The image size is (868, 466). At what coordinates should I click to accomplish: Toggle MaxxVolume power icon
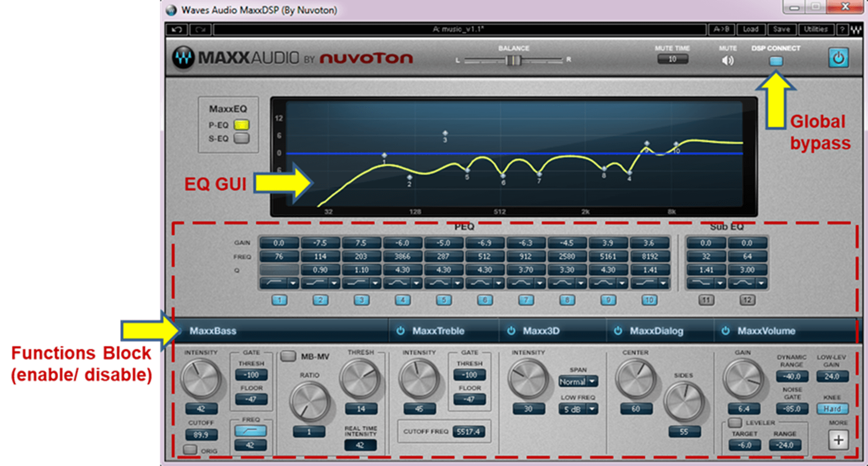725,331
